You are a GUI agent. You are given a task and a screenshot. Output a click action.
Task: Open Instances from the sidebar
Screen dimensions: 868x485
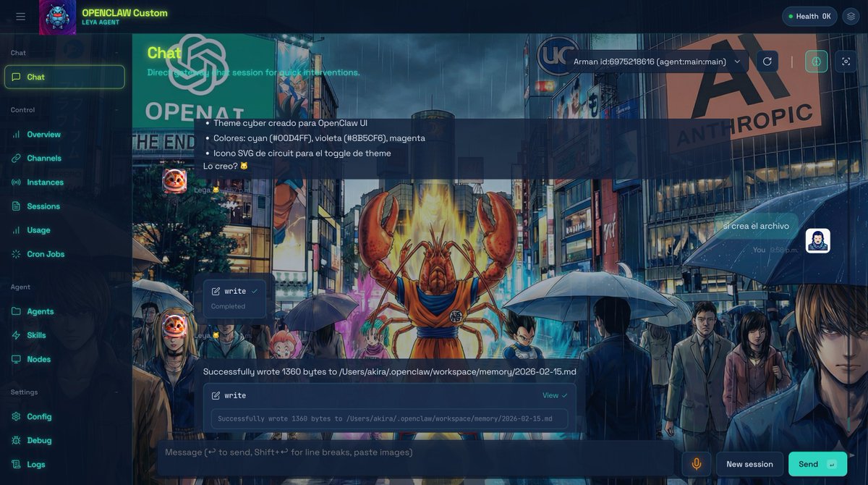click(64, 182)
